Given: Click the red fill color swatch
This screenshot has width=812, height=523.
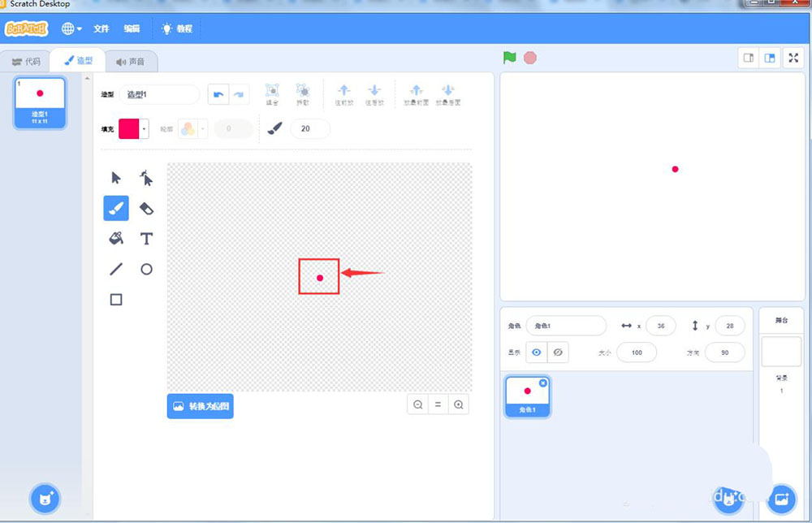Looking at the screenshot, I should (129, 129).
